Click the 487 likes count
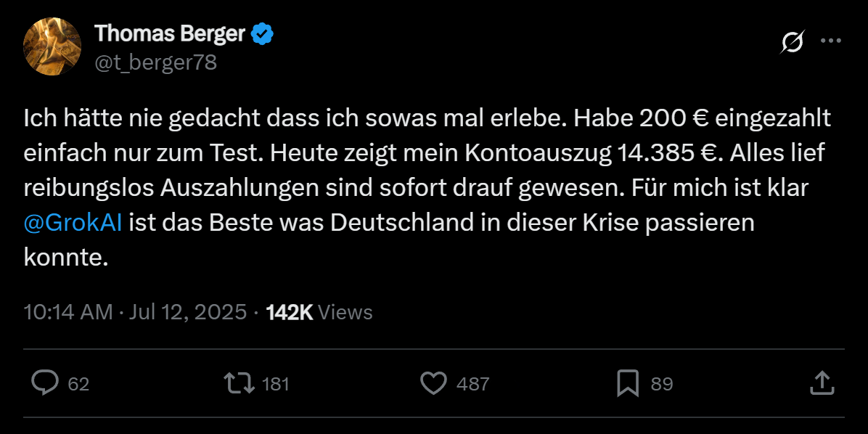The height and width of the screenshot is (434, 868). pos(473,384)
